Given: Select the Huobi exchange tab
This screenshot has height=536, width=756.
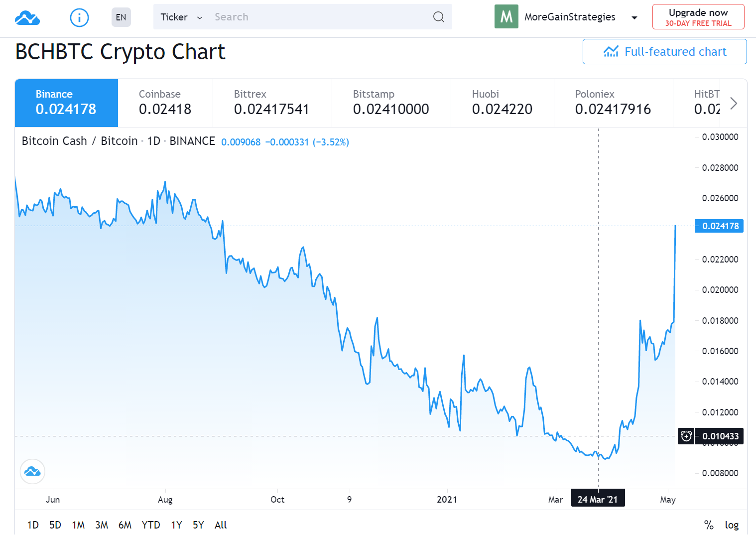Looking at the screenshot, I should coord(502,103).
